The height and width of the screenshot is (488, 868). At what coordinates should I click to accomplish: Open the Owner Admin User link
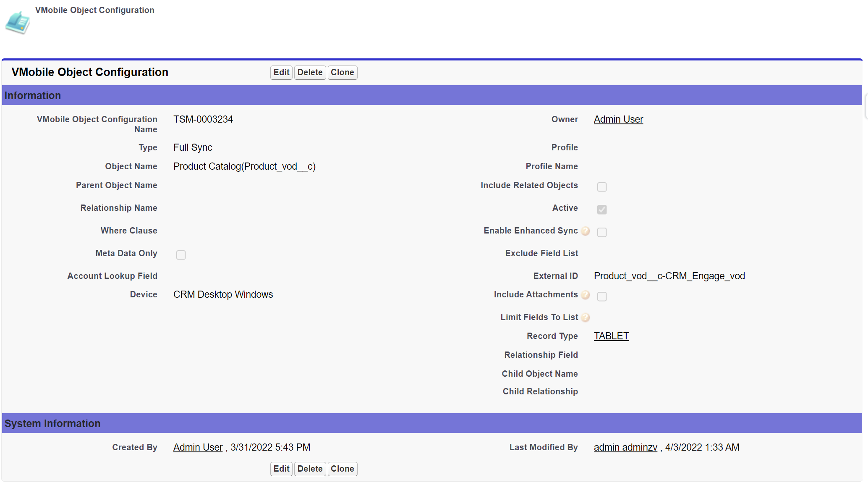(618, 119)
